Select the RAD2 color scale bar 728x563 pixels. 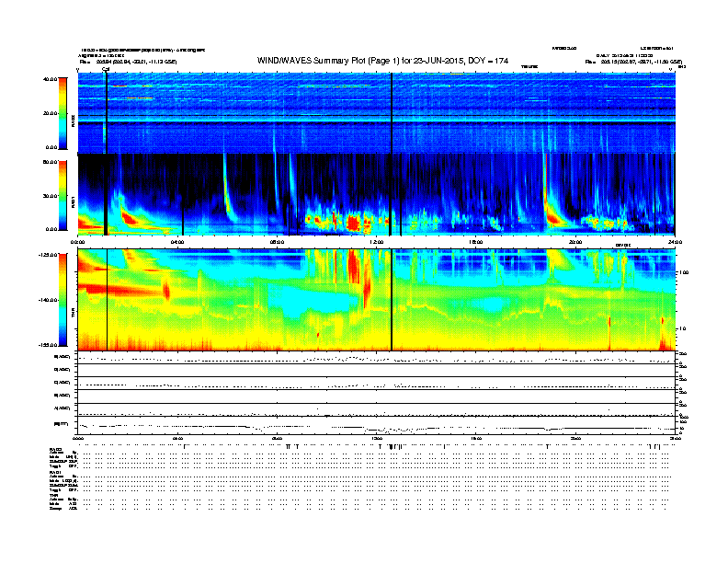(x=63, y=113)
